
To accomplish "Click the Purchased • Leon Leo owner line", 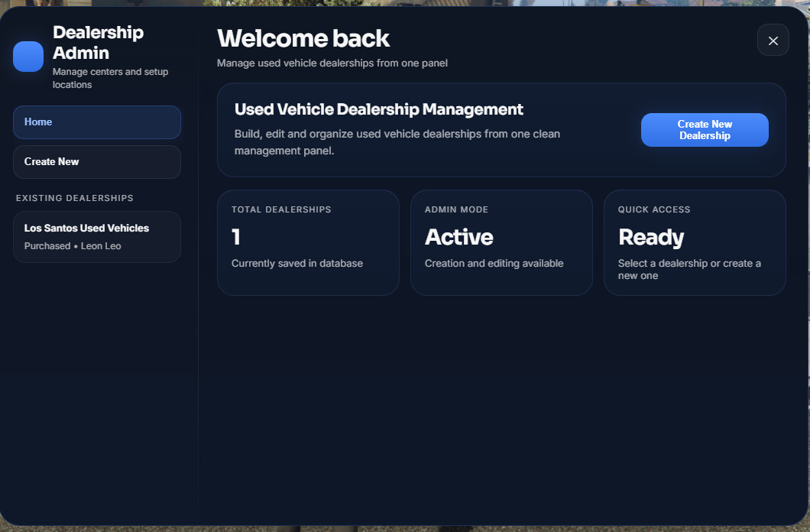I will point(73,246).
